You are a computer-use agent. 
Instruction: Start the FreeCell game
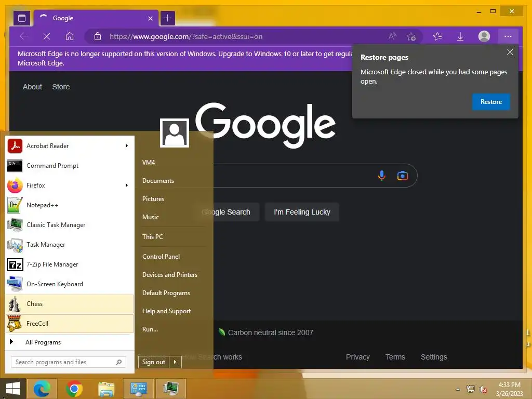70,323
